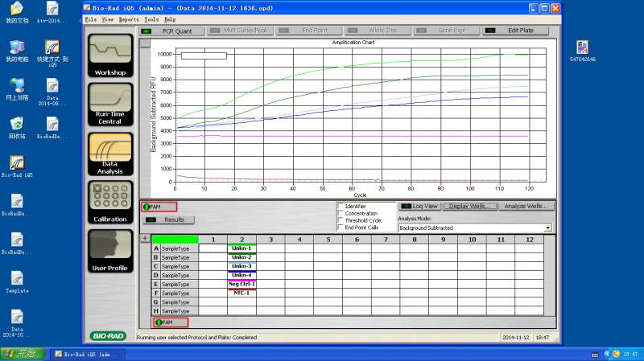Select plate column 2 header
This screenshot has height=361, width=644.
pos(242,239)
